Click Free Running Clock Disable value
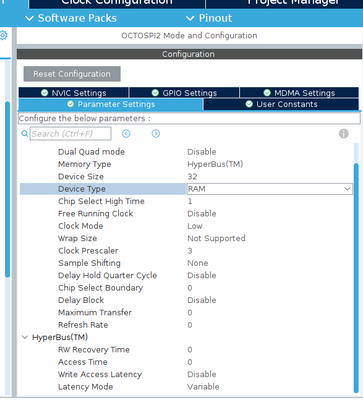The height and width of the screenshot is (400, 363). (x=202, y=214)
